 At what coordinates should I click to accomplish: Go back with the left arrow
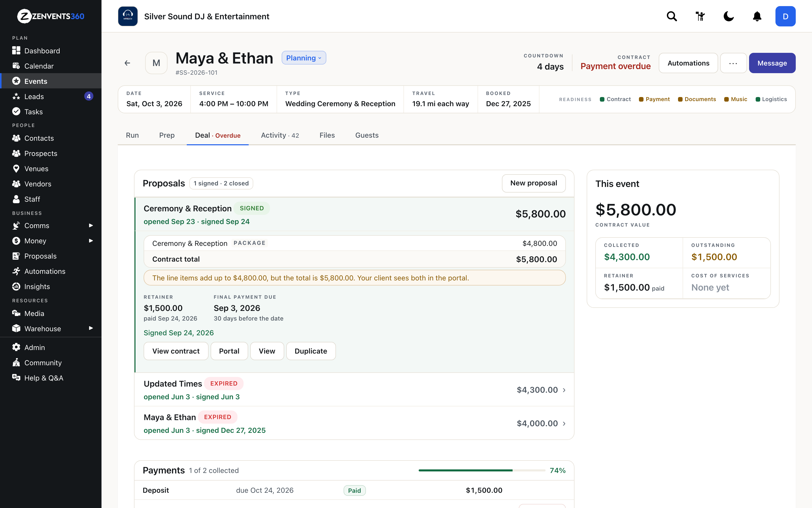pos(127,63)
